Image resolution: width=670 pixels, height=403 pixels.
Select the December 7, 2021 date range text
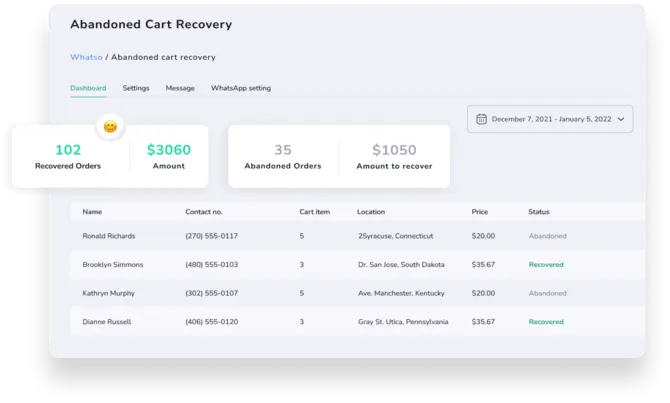(551, 119)
